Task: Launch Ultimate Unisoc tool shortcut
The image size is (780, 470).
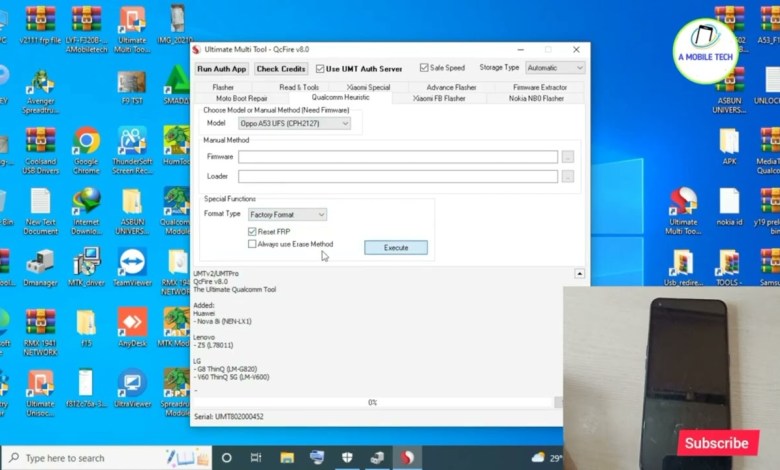Action: click(x=41, y=393)
